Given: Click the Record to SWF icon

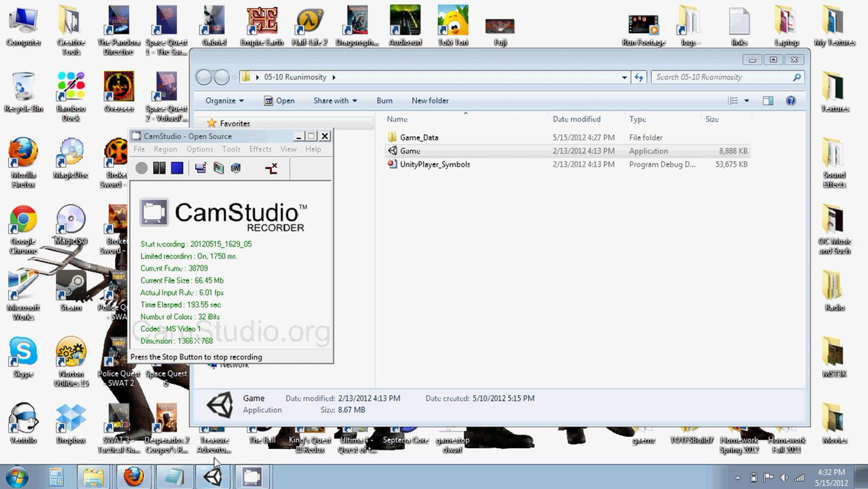Looking at the screenshot, I should pos(236,168).
